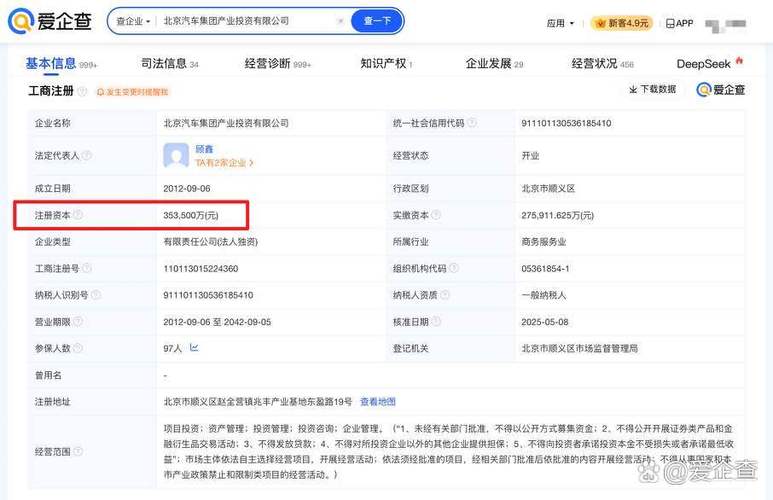Switch to the 经营诊断 tab
Viewport: 773px width, 500px height.
(x=278, y=64)
